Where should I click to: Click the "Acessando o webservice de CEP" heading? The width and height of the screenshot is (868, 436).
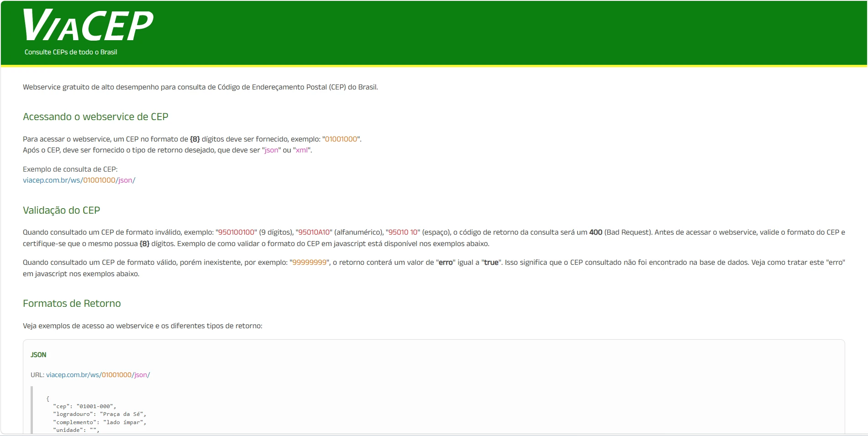tap(95, 117)
